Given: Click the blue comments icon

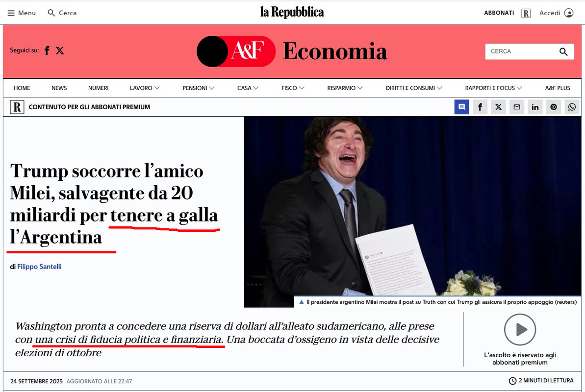Looking at the screenshot, I should (461, 107).
